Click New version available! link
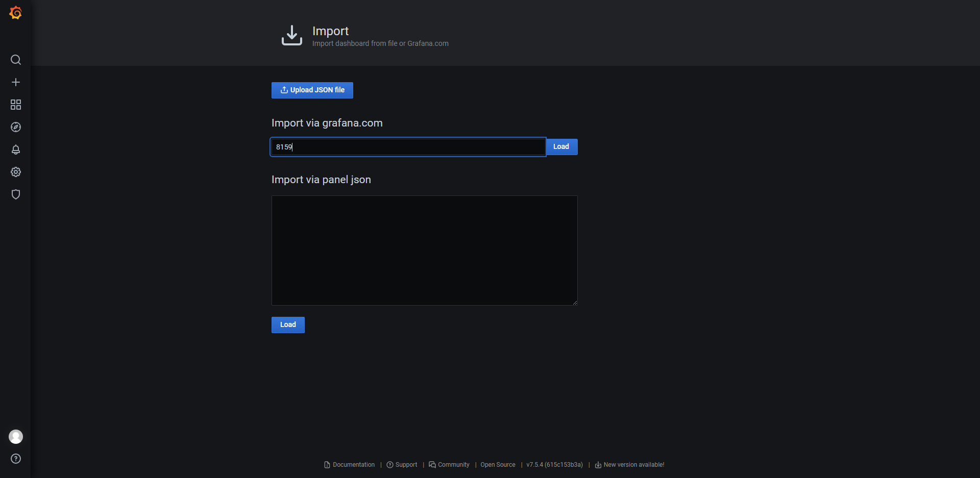 click(x=630, y=465)
